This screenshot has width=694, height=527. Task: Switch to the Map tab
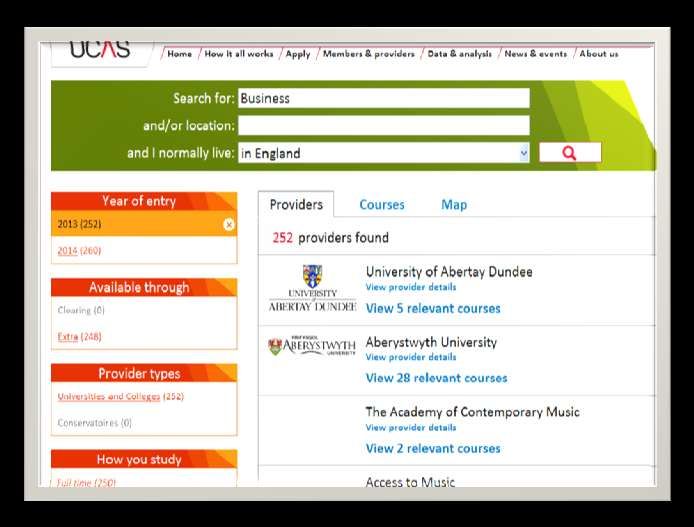click(x=454, y=205)
